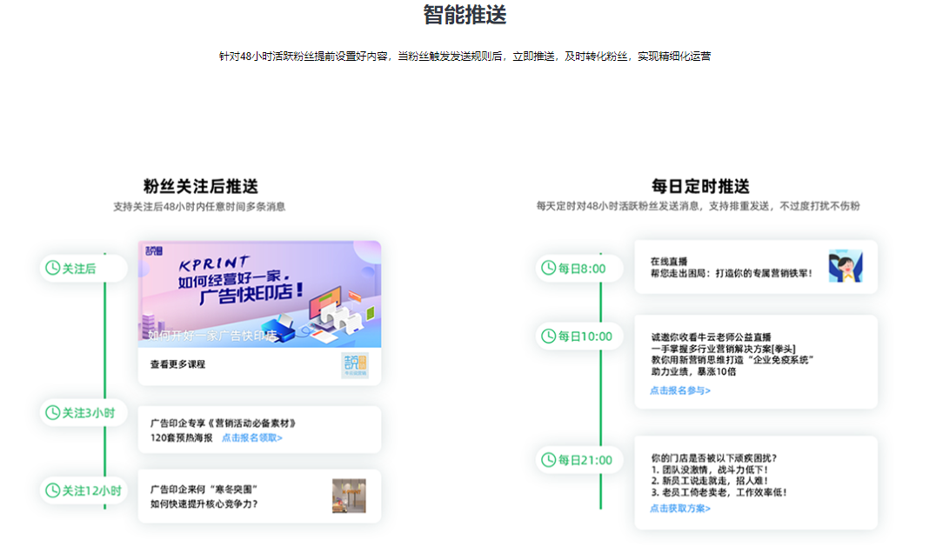Click the clock icon beside 每日8:00
This screenshot has height=560, width=936.
coord(548,268)
